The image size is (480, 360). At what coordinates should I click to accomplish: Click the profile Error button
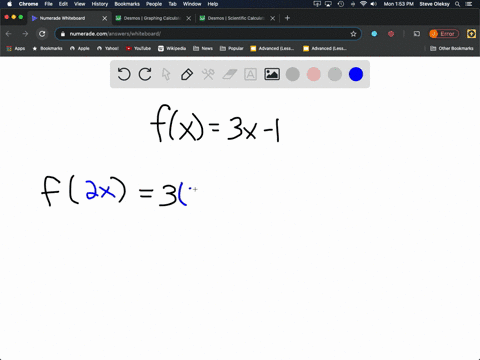coord(444,34)
